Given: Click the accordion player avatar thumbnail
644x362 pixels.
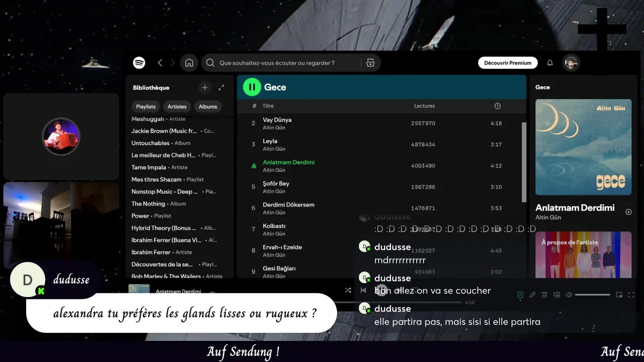Looking at the screenshot, I should [x=61, y=136].
